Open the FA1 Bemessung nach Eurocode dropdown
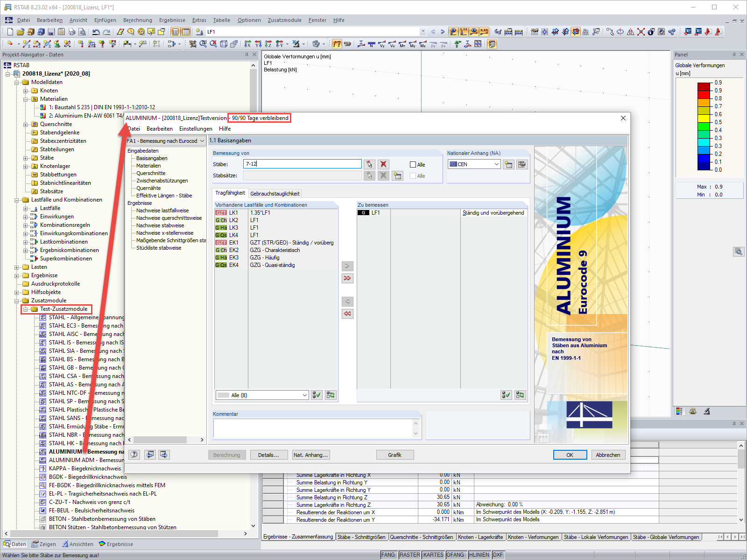 (x=202, y=140)
